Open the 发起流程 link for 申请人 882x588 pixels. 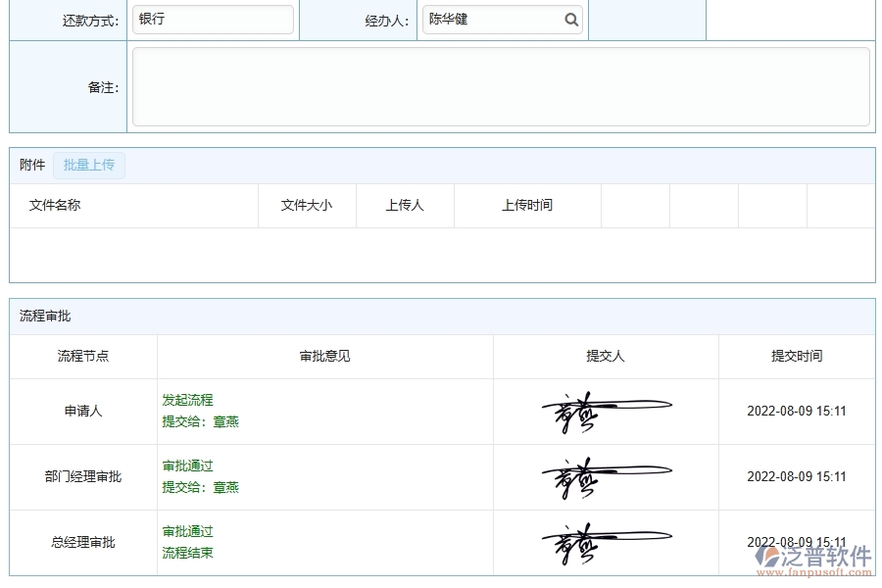(186, 400)
